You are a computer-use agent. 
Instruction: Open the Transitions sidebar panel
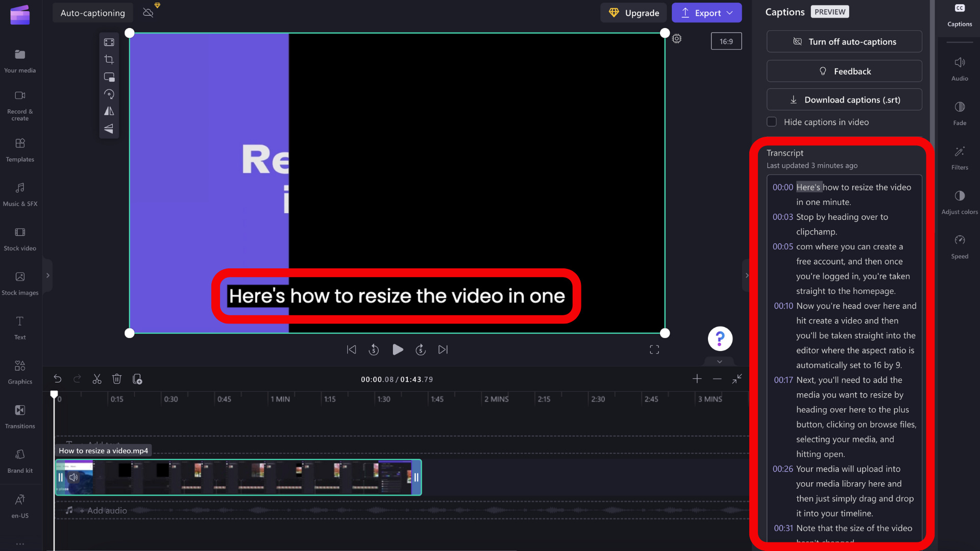[20, 416]
